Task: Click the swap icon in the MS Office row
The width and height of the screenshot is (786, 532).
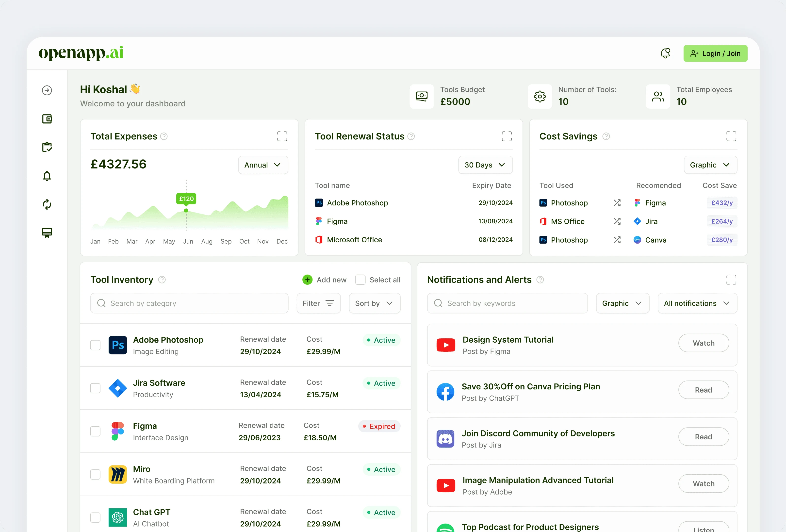Action: (x=617, y=221)
